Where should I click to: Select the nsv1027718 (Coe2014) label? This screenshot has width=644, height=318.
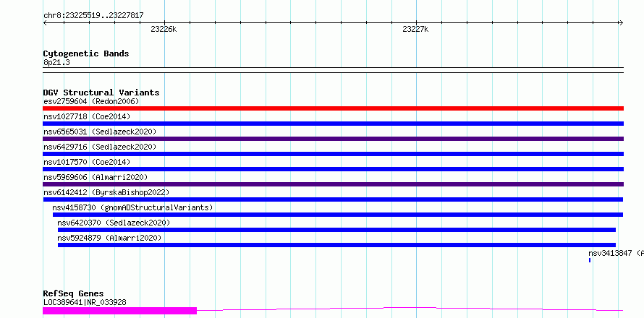pos(87,116)
